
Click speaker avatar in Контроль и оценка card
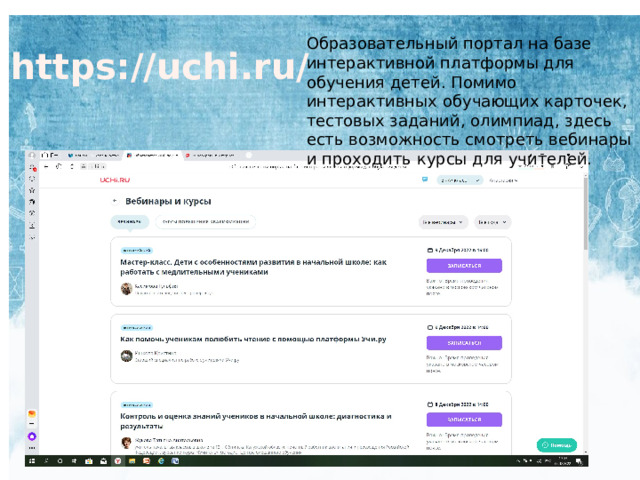click(126, 442)
